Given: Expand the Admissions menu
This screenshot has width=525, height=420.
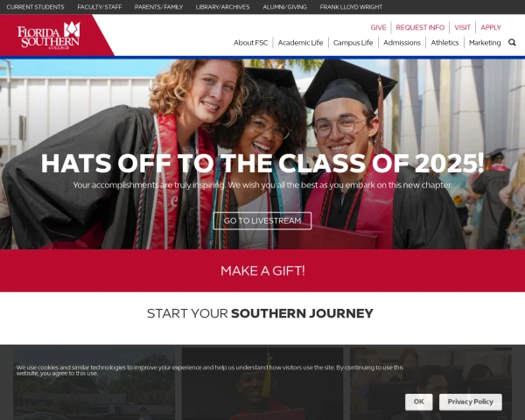Looking at the screenshot, I should tap(402, 43).
